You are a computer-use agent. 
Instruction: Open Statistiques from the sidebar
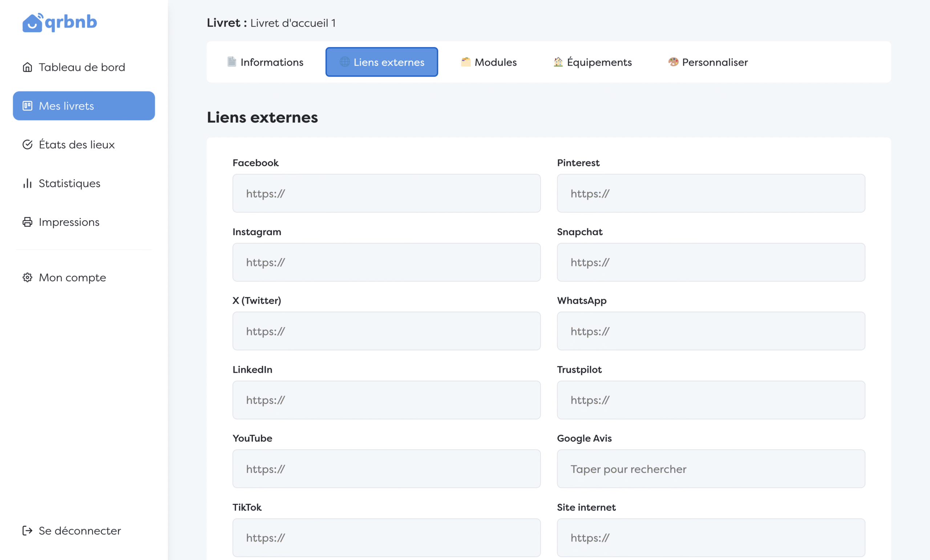pyautogui.click(x=69, y=183)
